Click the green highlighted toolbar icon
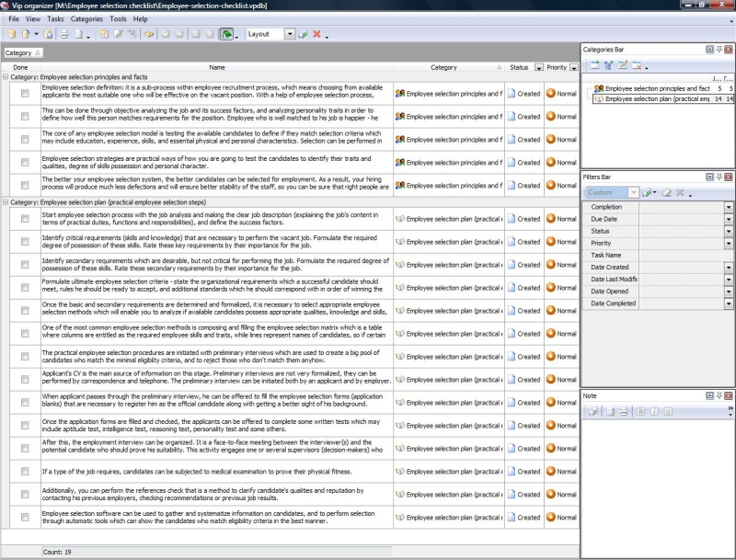Image resolution: width=736 pixels, height=560 pixels. 225,34
